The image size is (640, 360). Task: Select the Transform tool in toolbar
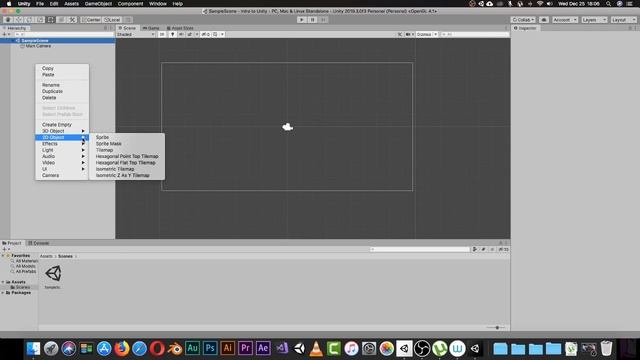[x=61, y=20]
